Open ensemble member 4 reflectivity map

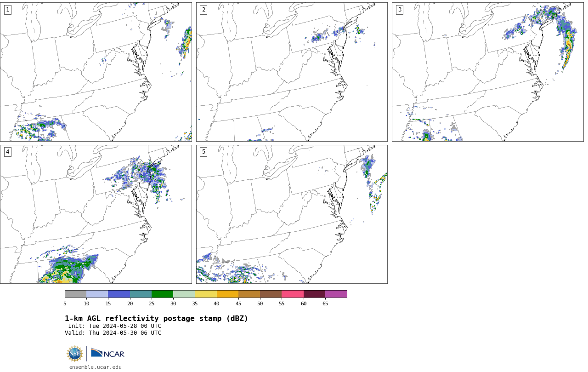point(96,214)
